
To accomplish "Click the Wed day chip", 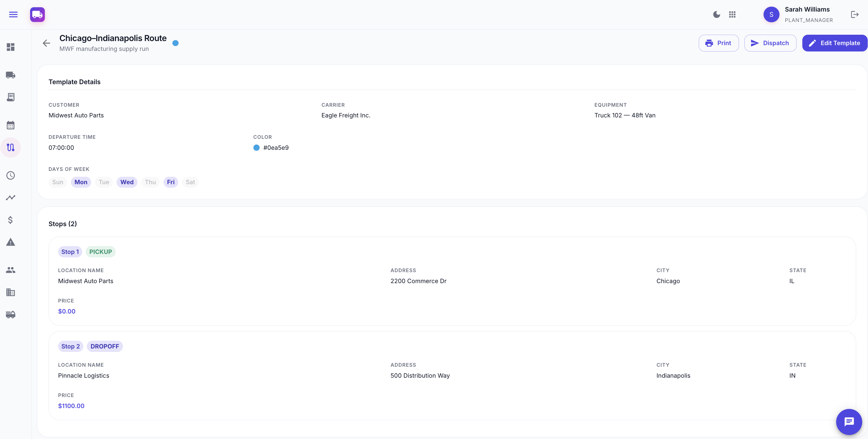I will [127, 182].
